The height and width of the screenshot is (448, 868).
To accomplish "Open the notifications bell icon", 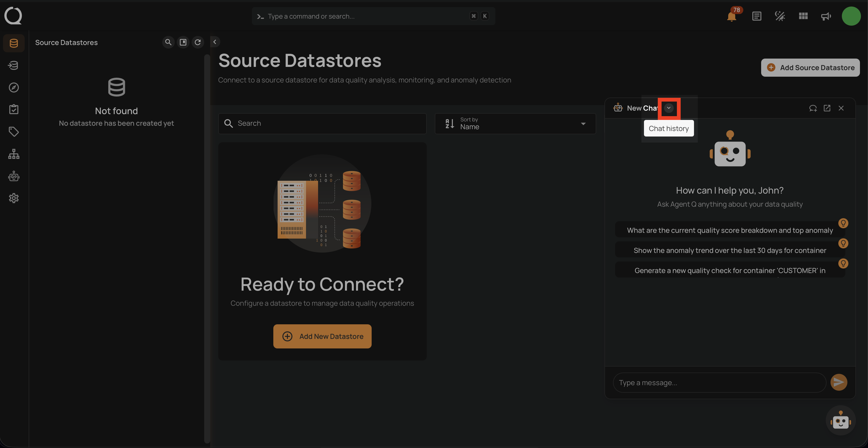I will [x=731, y=16].
